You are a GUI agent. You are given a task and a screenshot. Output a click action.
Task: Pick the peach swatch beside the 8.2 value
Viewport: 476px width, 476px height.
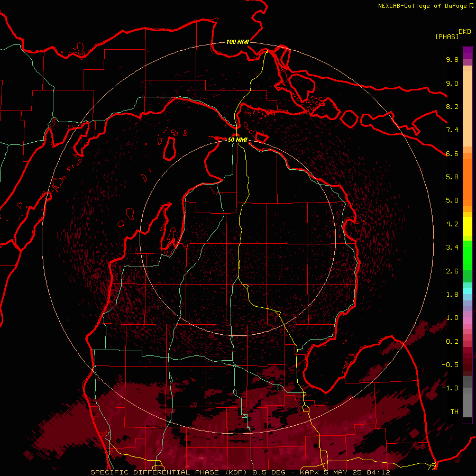point(467,108)
